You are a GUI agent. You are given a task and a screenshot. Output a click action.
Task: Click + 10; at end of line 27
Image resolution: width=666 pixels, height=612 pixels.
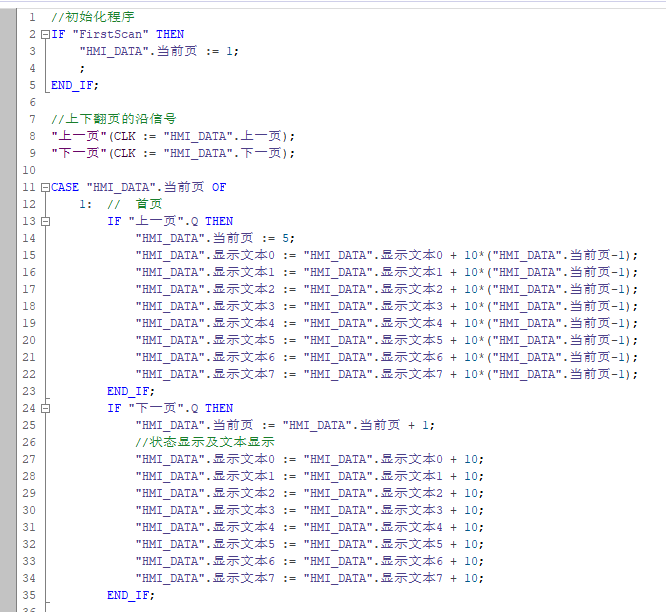[x=467, y=459]
